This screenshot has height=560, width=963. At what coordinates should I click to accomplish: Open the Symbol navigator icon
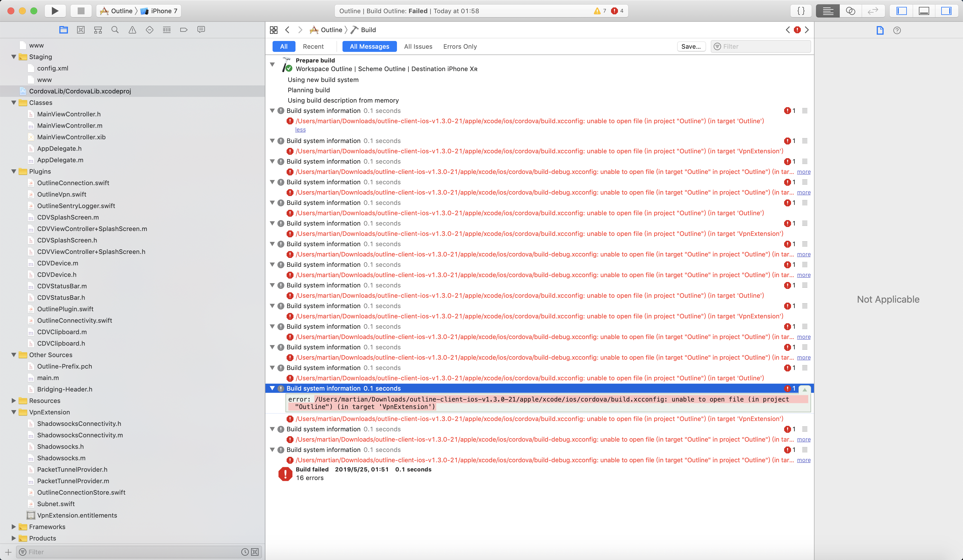(98, 30)
